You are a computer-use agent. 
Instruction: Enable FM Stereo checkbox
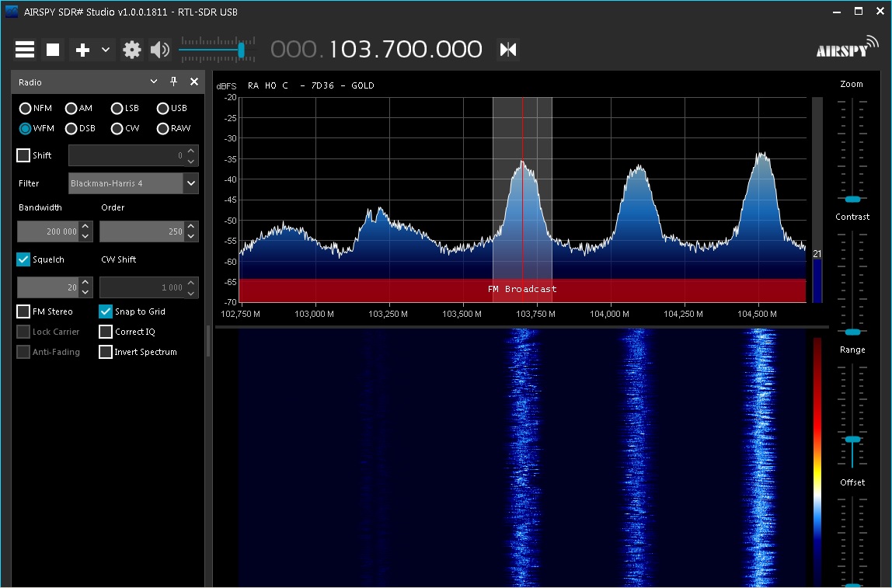[x=23, y=311]
